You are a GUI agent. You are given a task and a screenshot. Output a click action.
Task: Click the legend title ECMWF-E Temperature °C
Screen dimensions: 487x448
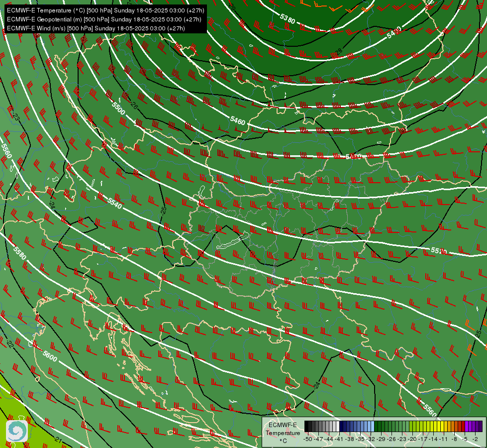(x=283, y=433)
